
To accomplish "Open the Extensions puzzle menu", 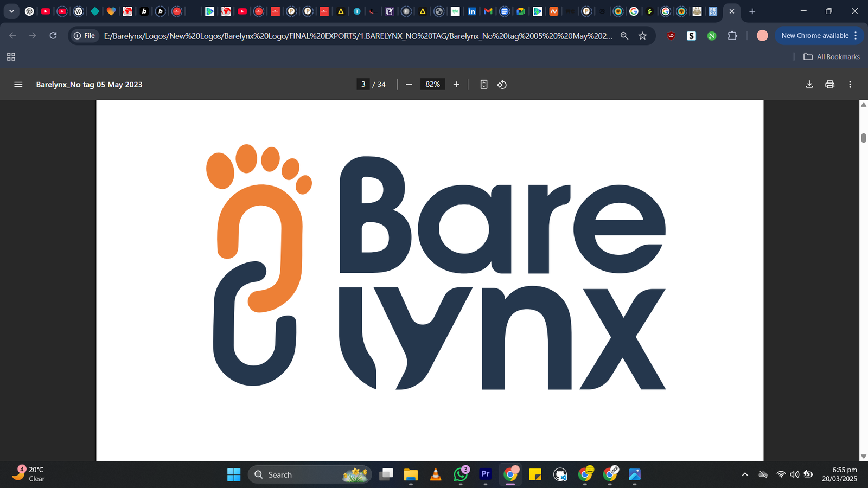I will 732,36.
